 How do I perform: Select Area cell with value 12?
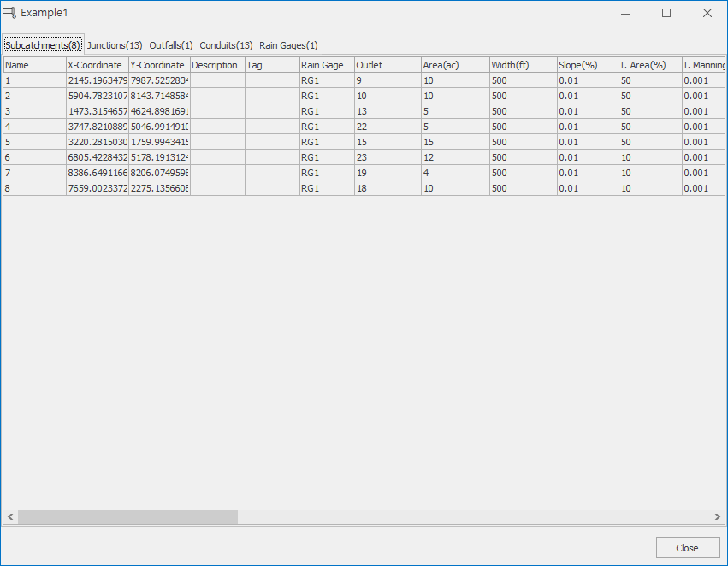click(455, 156)
